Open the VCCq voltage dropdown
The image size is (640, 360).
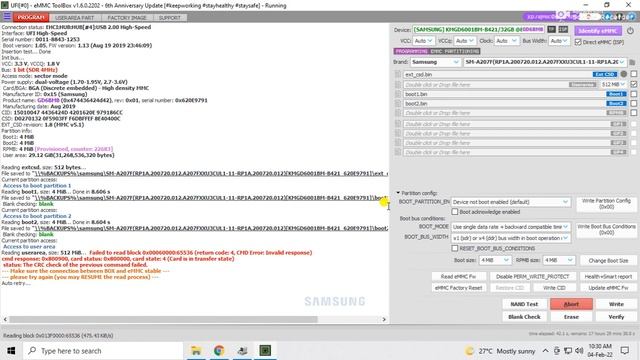click(465, 41)
